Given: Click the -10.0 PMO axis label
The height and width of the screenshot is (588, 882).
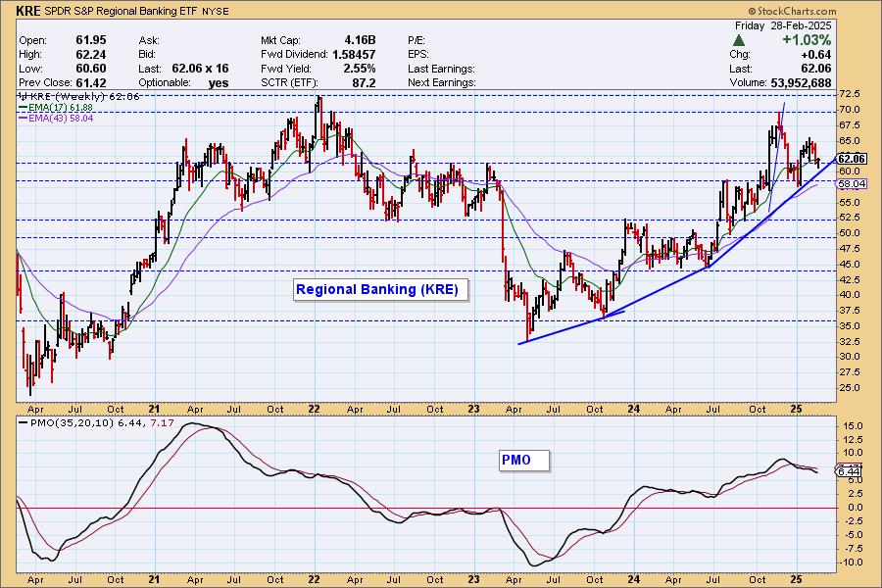Looking at the screenshot, I should click(x=851, y=563).
